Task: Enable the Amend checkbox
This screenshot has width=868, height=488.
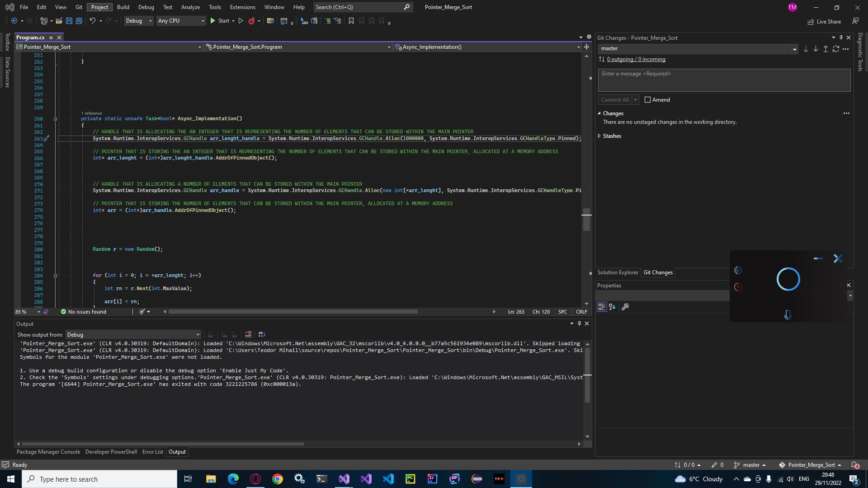Action: [x=648, y=99]
